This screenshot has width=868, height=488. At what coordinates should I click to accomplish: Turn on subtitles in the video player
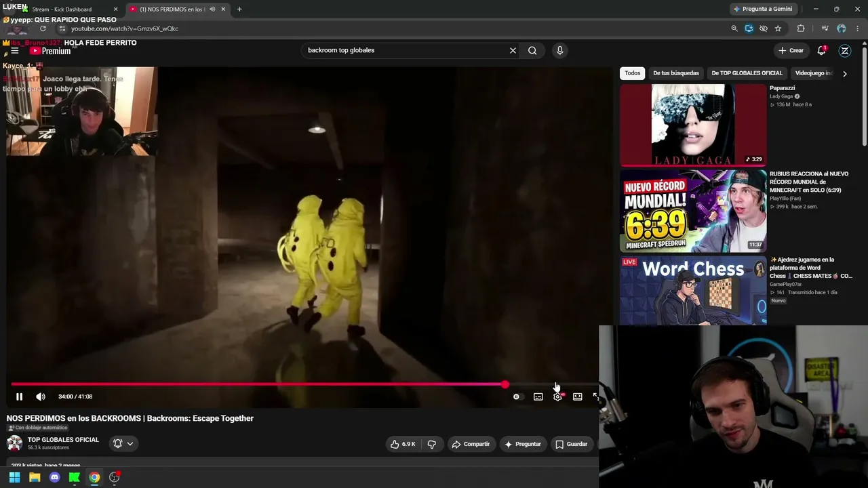click(538, 396)
